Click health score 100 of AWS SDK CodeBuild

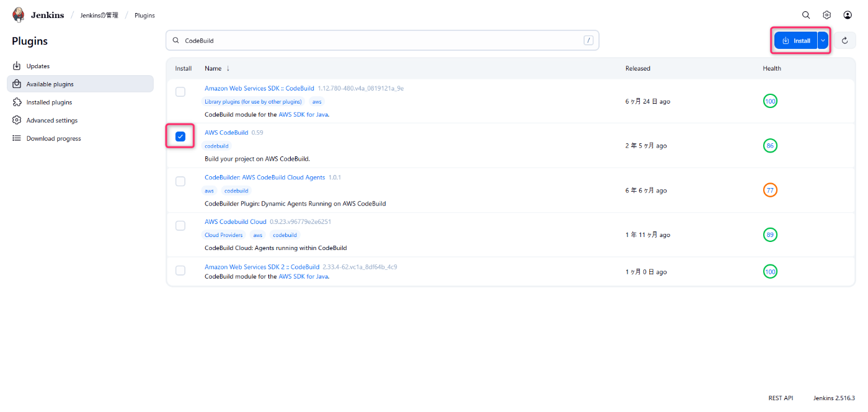tap(770, 101)
